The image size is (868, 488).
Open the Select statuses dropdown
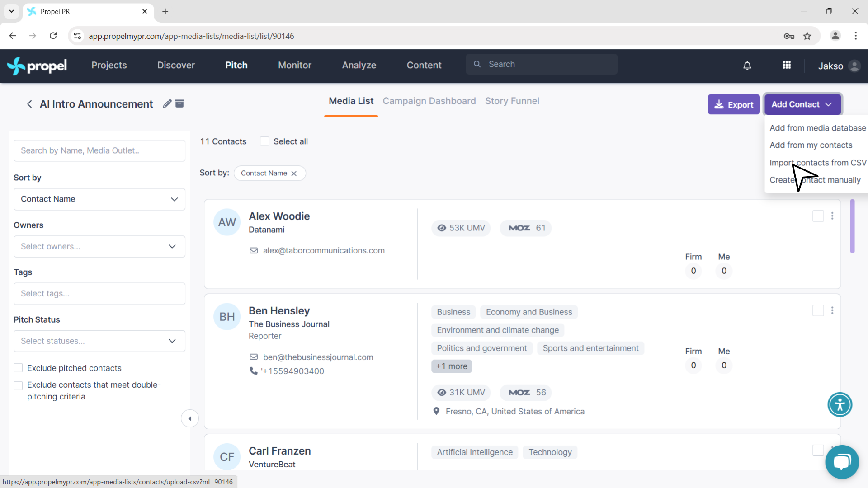pos(99,341)
